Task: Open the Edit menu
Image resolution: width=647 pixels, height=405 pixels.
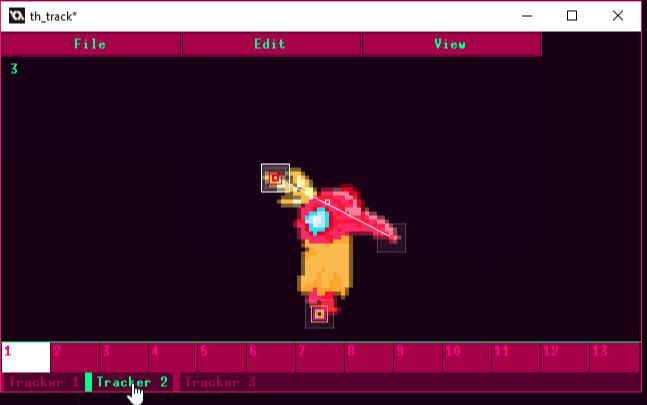Action: tap(271, 44)
